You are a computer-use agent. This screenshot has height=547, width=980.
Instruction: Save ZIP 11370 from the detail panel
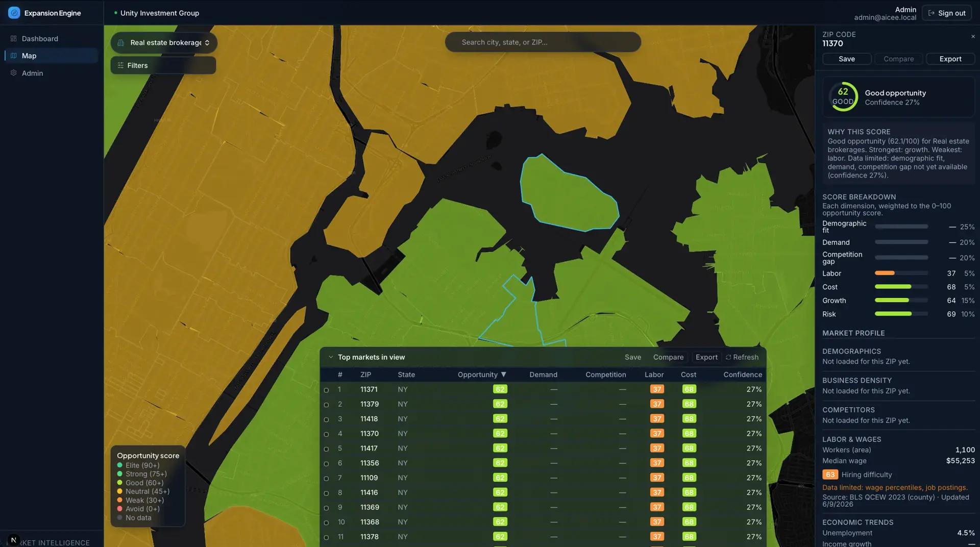pyautogui.click(x=846, y=59)
